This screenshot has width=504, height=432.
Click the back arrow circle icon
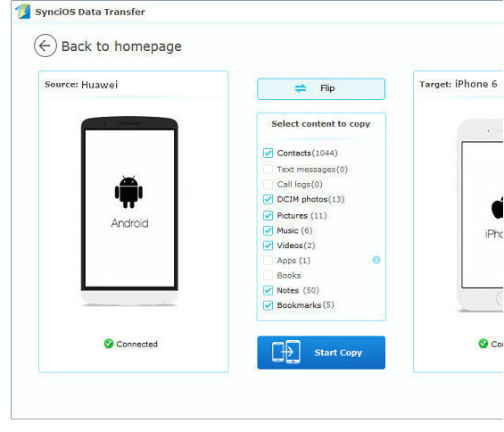click(x=45, y=46)
